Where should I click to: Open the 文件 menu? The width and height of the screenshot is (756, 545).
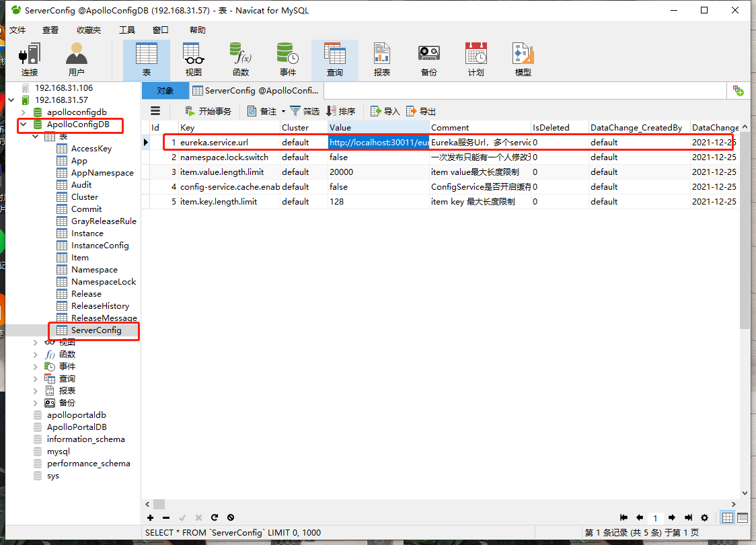point(18,30)
